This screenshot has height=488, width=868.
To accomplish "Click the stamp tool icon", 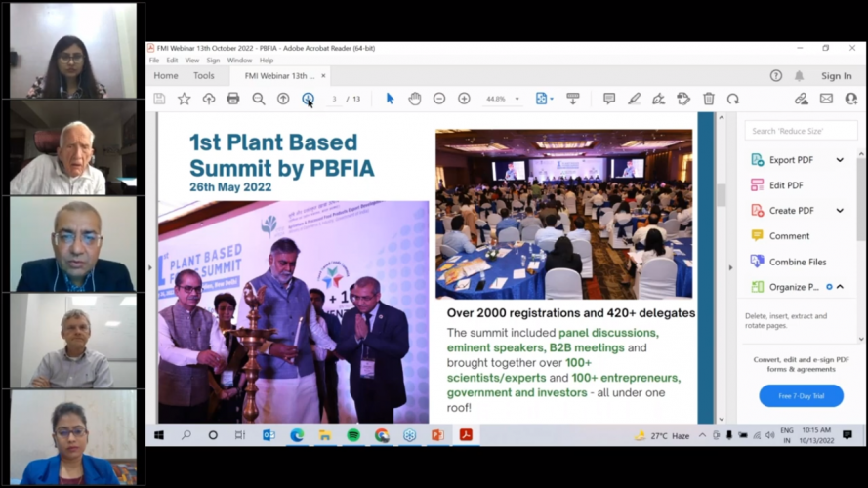I will click(x=683, y=99).
